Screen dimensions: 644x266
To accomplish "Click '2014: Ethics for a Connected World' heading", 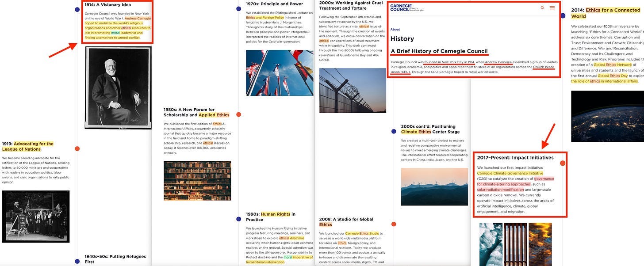I will point(606,13).
